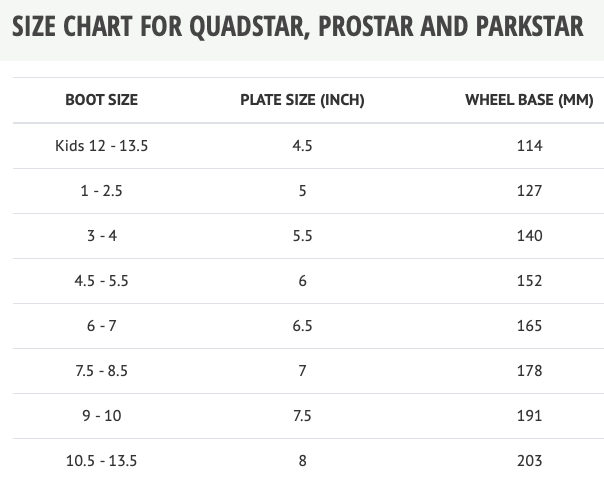Click the 4.5 plate size value

tap(302, 146)
